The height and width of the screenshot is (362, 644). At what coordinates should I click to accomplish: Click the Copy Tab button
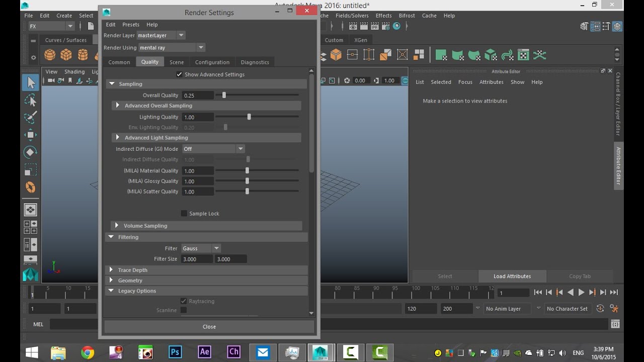[x=580, y=276]
